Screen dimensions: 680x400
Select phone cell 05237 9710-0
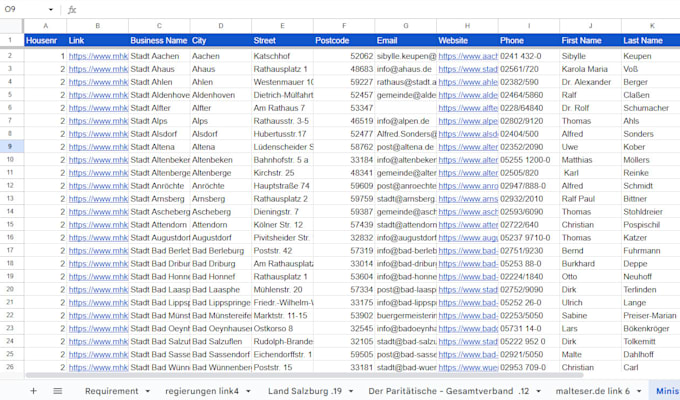pyautogui.click(x=529, y=238)
